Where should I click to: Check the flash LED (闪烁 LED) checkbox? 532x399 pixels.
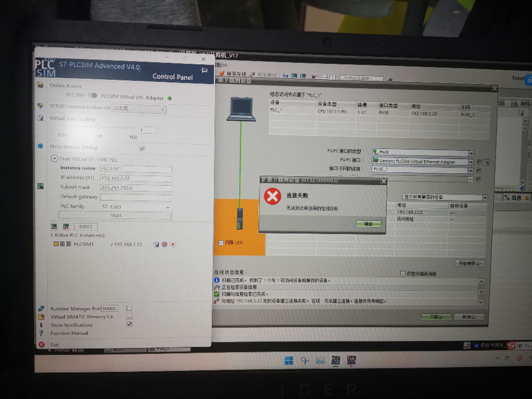tap(221, 243)
